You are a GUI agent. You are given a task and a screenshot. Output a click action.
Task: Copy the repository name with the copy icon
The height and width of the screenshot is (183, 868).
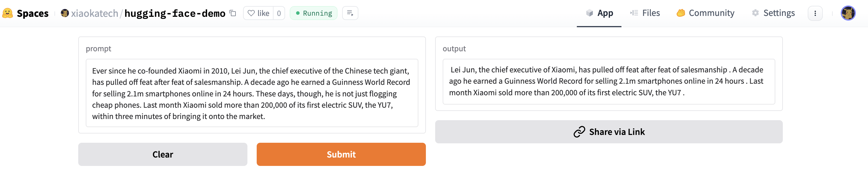[233, 13]
